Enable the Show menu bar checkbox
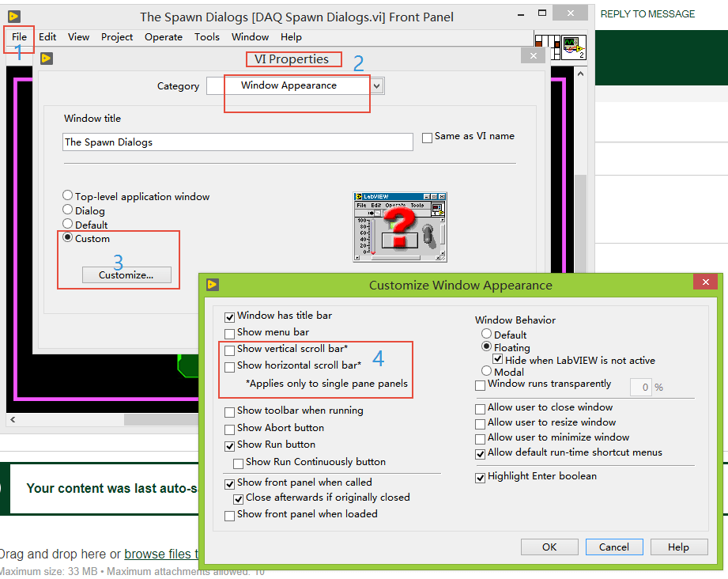The height and width of the screenshot is (579, 728). (229, 332)
